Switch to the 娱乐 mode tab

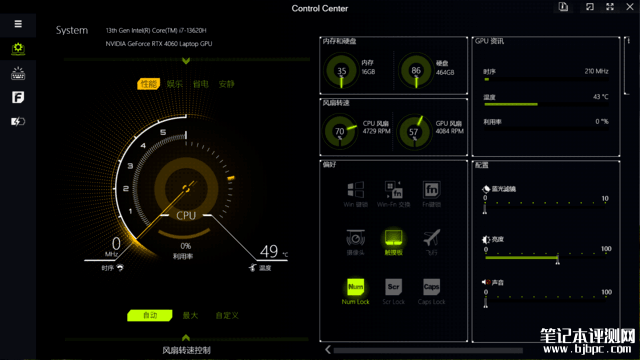(x=174, y=84)
